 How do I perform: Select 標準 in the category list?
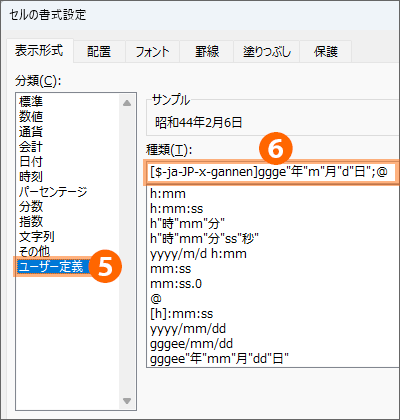(x=31, y=101)
